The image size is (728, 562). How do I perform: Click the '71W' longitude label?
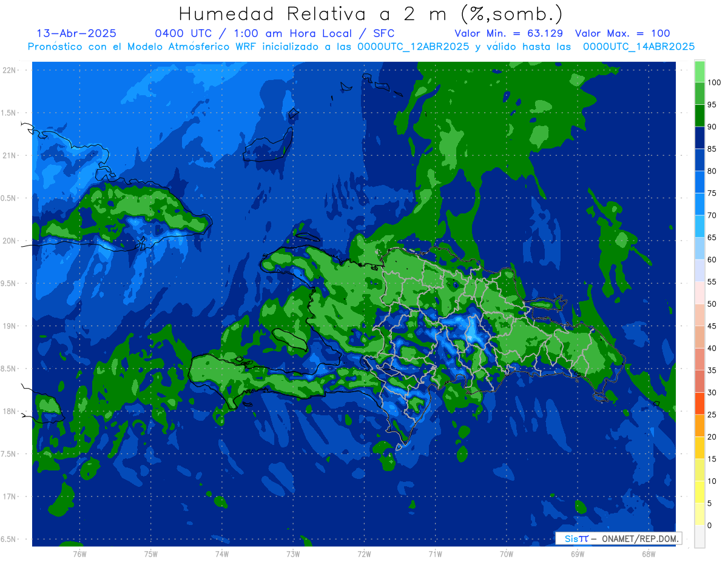435,554
